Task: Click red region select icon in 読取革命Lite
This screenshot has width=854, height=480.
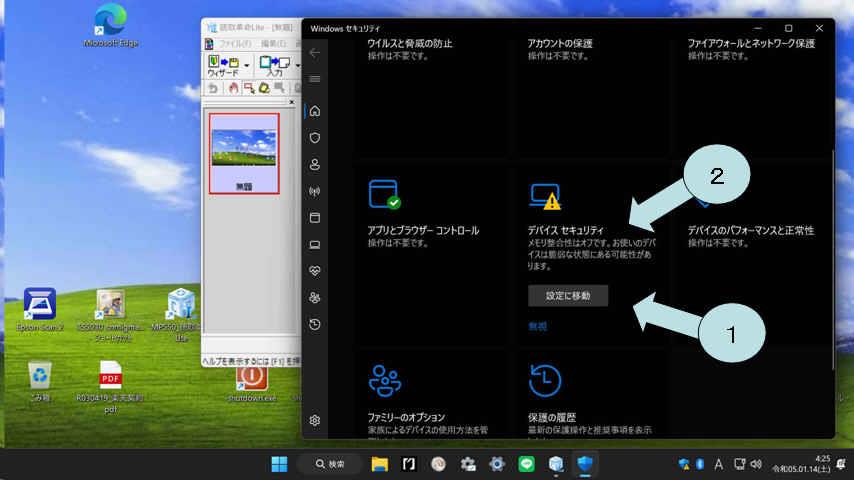Action: [x=249, y=88]
